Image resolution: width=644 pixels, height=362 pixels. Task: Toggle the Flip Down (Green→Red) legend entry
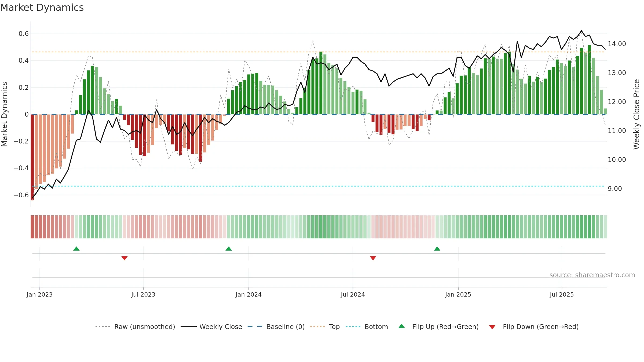pyautogui.click(x=533, y=327)
